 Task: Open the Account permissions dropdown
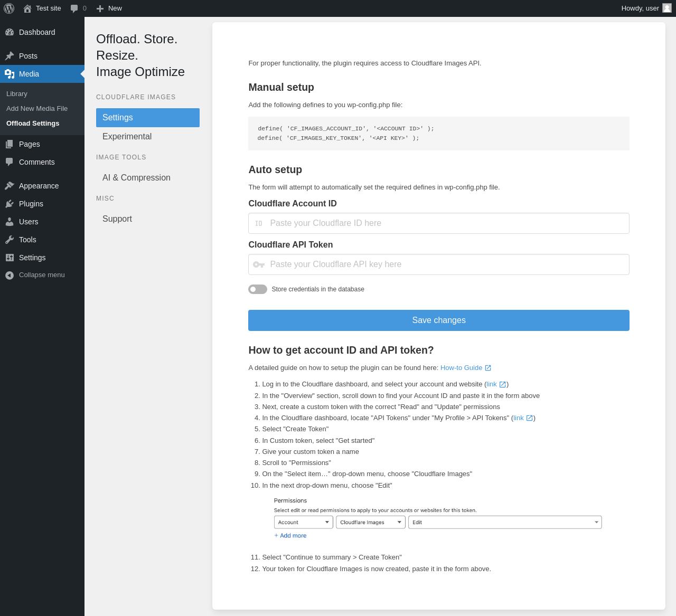[303, 523]
